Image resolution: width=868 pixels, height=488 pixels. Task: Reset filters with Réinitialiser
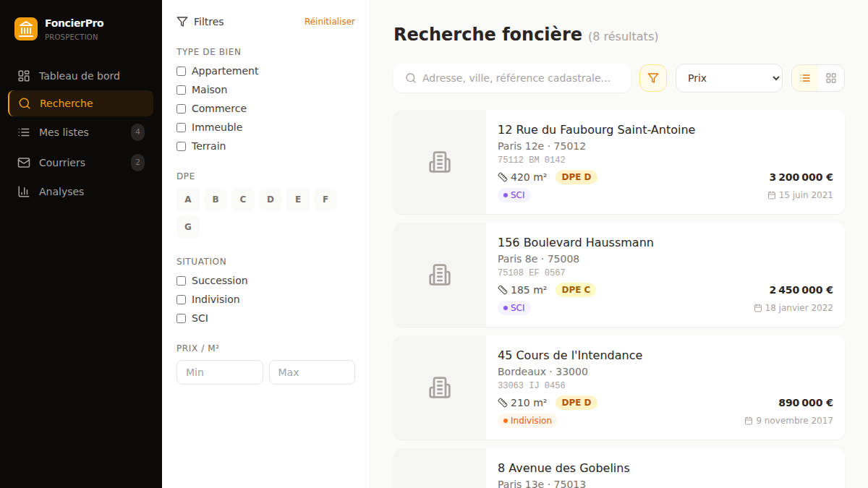(330, 22)
